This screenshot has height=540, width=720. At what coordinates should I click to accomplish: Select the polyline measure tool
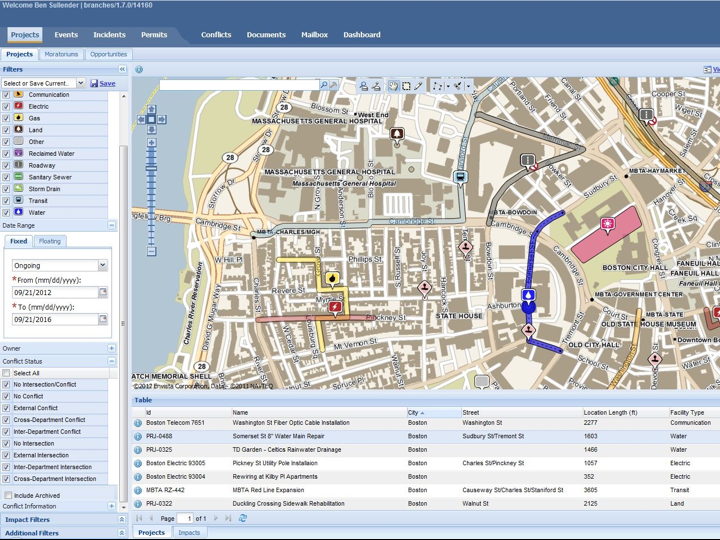pyautogui.click(x=437, y=86)
